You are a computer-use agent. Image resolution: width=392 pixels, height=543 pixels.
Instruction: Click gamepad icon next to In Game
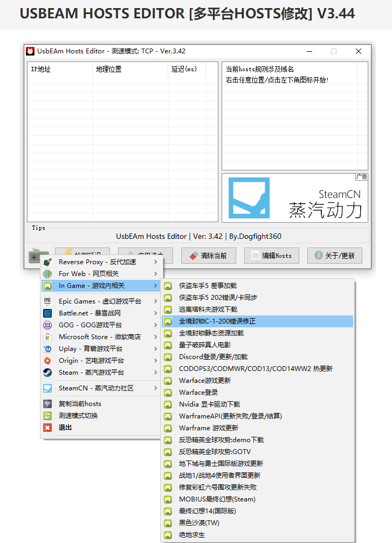47,286
